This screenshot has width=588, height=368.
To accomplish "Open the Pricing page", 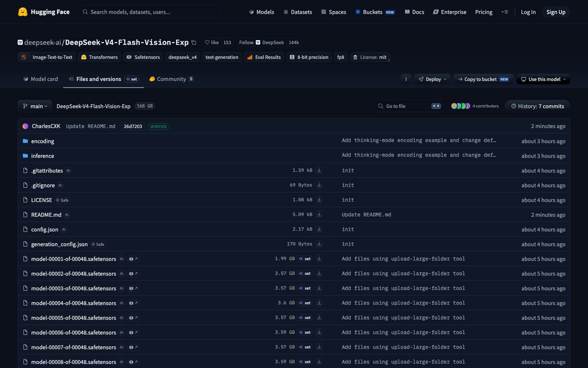I will (x=484, y=12).
